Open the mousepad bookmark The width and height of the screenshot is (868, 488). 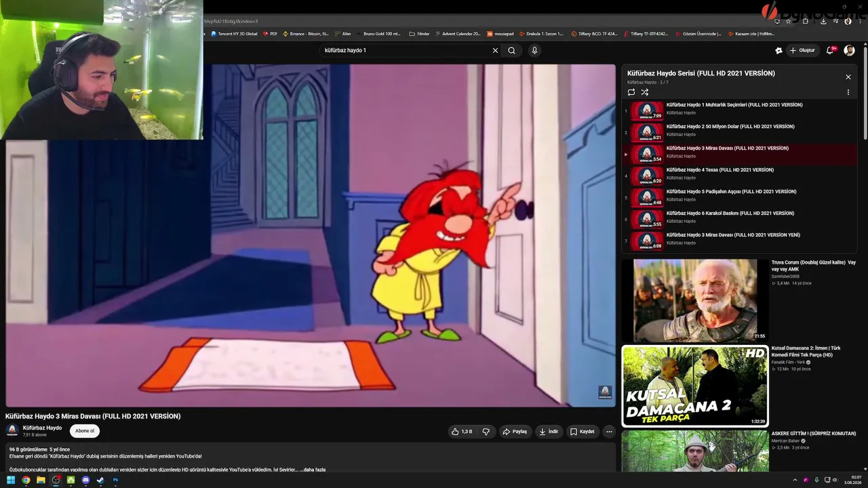pos(500,33)
